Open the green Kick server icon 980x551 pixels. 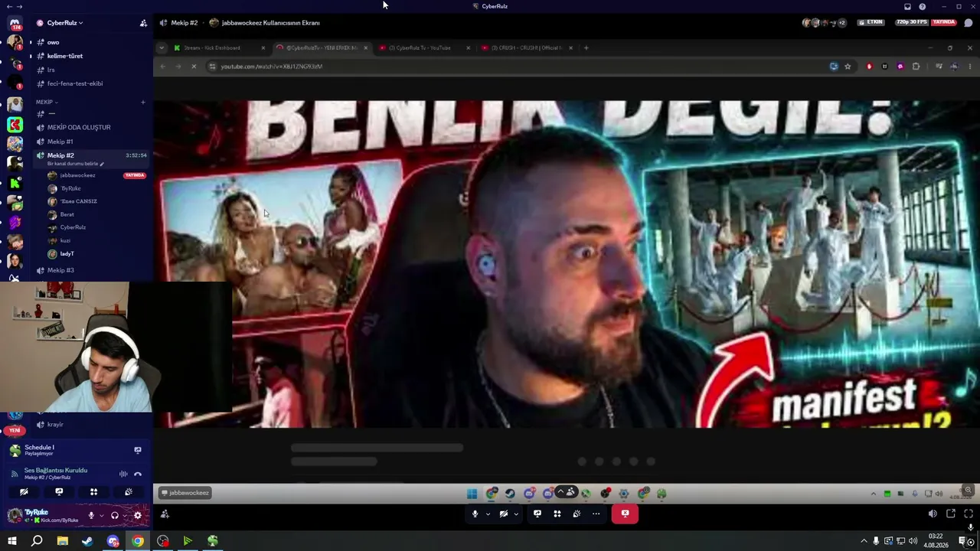(x=15, y=183)
